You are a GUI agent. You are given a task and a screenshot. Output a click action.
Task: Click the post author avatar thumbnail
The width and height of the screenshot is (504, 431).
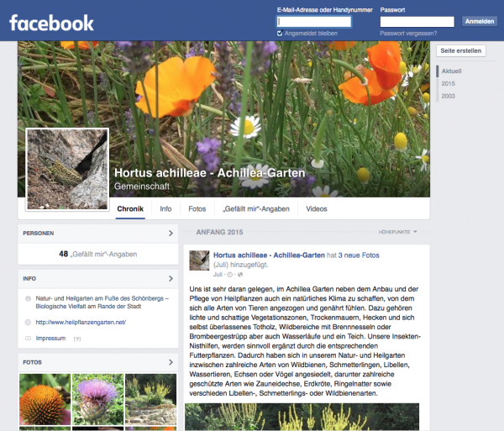199,260
